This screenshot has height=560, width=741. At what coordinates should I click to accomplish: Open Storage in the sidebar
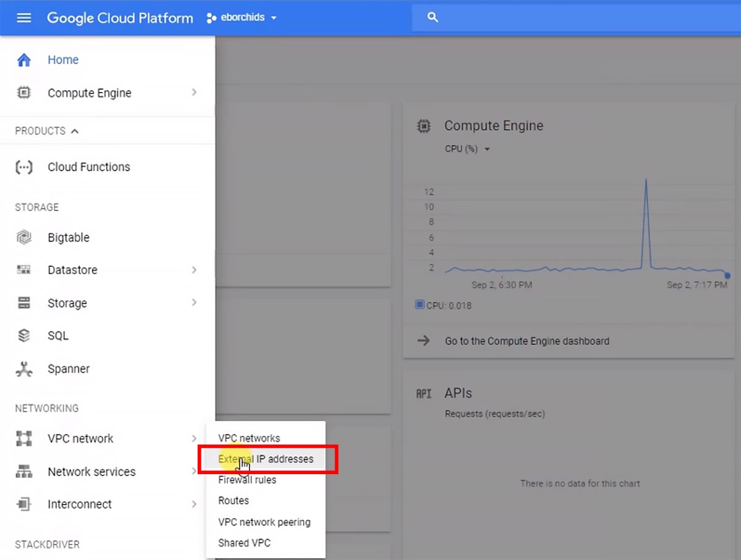pyautogui.click(x=67, y=303)
